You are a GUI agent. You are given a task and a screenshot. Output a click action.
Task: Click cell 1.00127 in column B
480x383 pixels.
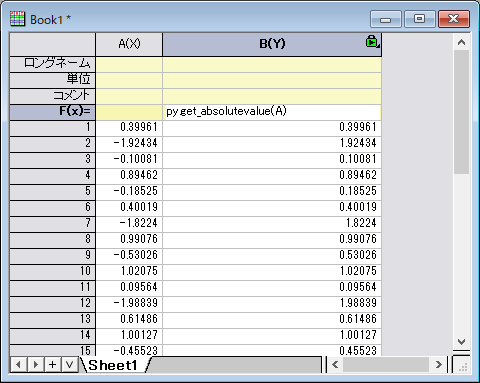[x=272, y=336]
